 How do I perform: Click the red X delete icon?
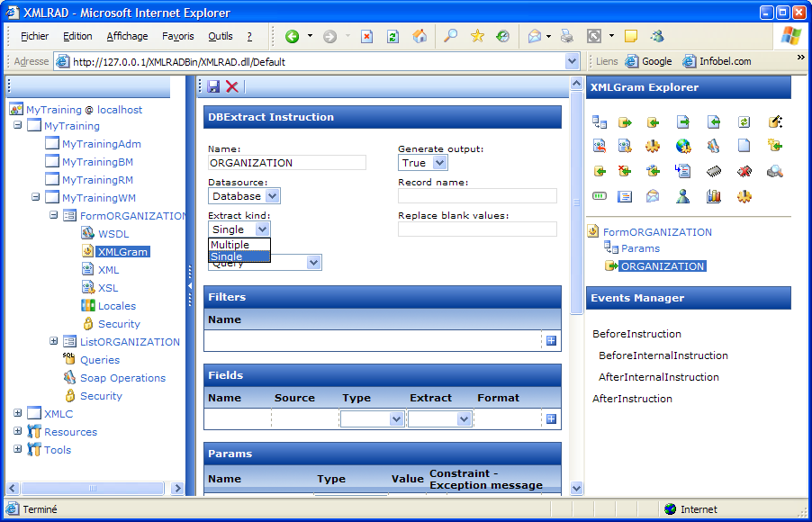pos(231,86)
